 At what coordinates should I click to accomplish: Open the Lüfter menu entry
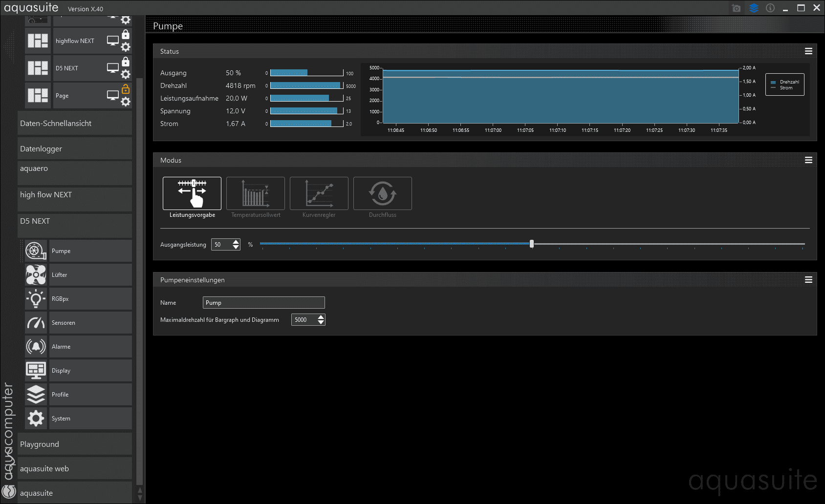(91, 275)
